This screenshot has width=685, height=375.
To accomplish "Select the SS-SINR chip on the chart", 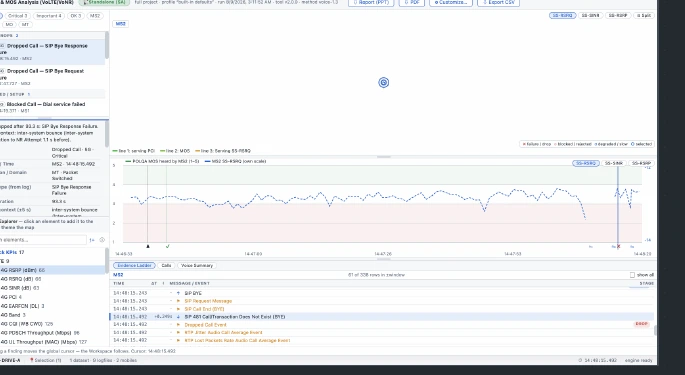I will pyautogui.click(x=614, y=163).
